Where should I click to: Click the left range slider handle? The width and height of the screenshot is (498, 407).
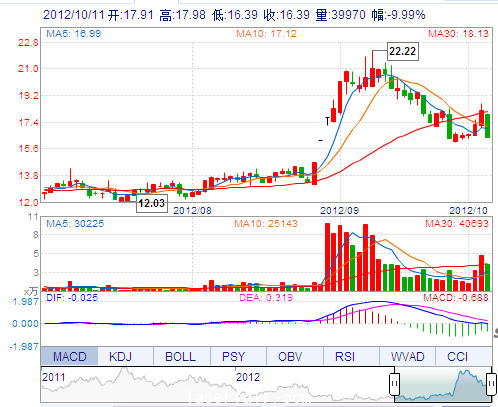point(394,384)
